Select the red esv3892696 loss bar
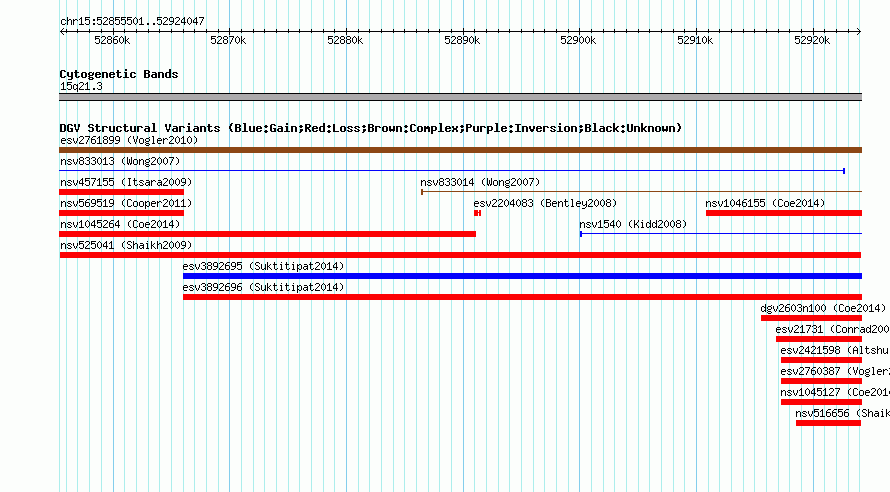This screenshot has height=492, width=890. pyautogui.click(x=522, y=297)
